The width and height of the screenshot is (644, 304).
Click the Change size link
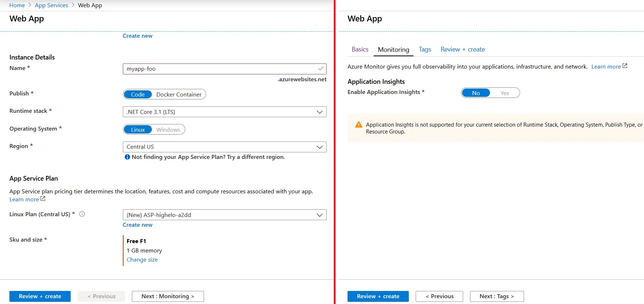click(142, 260)
